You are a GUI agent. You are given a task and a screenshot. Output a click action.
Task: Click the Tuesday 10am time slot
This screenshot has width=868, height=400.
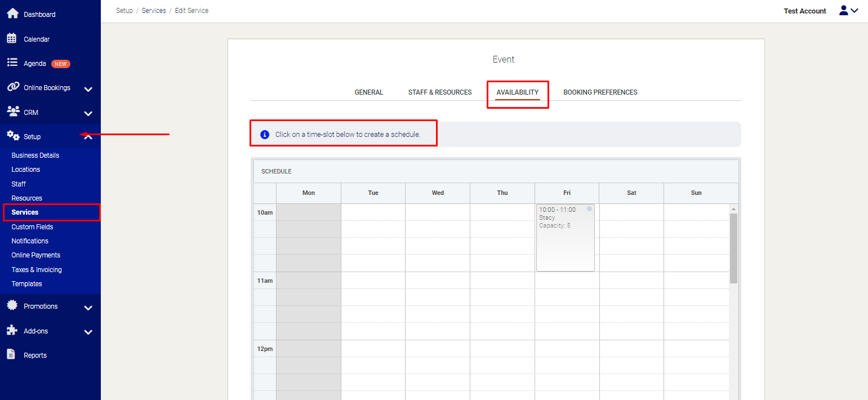click(x=373, y=212)
